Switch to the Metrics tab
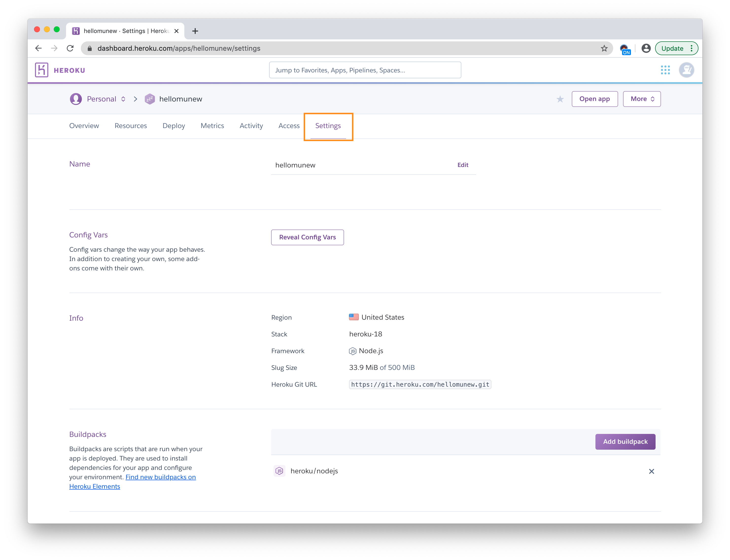The width and height of the screenshot is (730, 560). point(212,126)
